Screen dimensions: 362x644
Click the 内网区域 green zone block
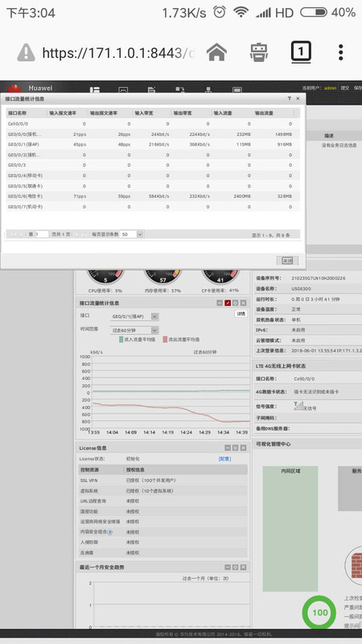pyautogui.click(x=290, y=529)
